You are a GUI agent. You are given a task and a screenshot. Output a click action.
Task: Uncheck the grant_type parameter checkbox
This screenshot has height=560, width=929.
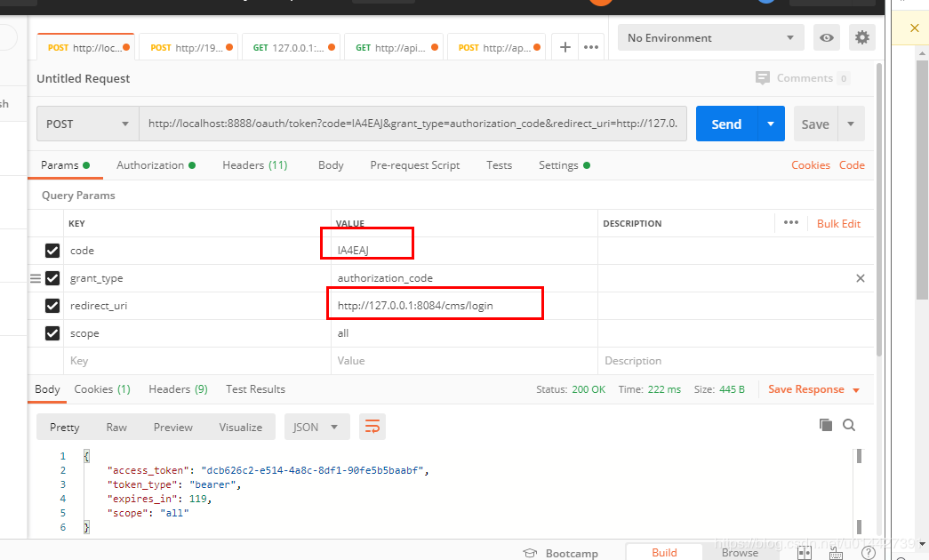52,278
